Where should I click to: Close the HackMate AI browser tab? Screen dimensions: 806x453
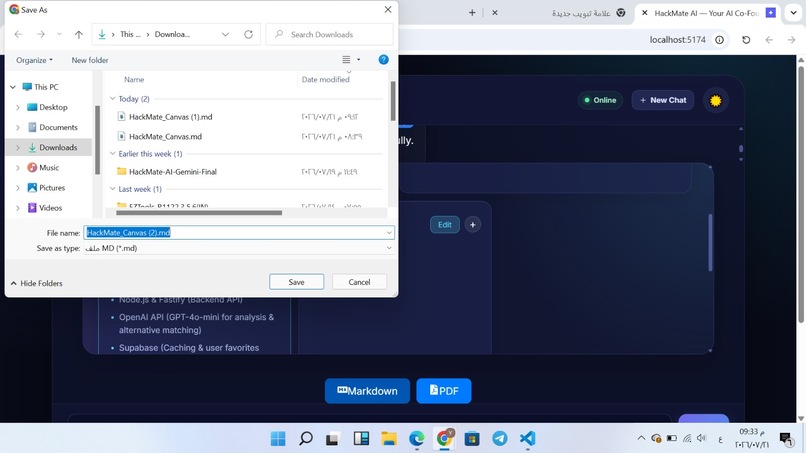[x=645, y=13]
